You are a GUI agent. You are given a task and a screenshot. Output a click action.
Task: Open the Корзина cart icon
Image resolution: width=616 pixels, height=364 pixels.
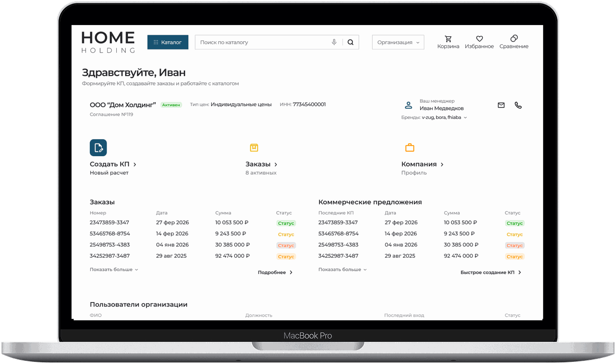(448, 39)
